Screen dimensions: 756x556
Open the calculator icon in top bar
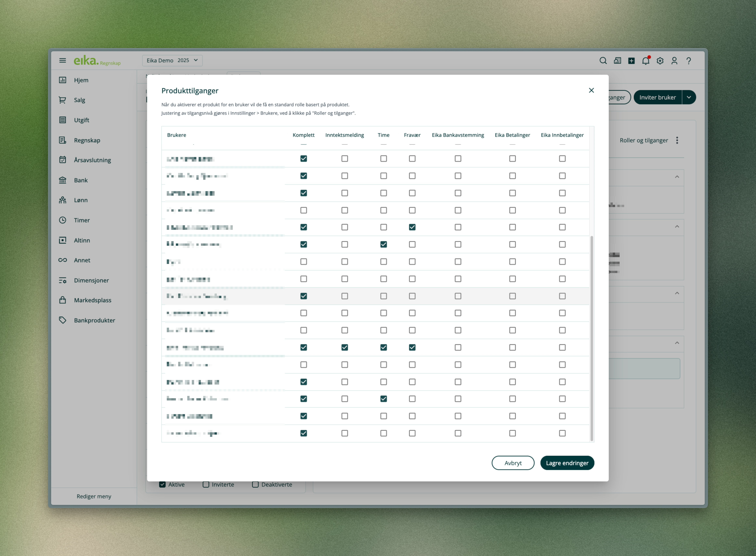[x=617, y=61]
